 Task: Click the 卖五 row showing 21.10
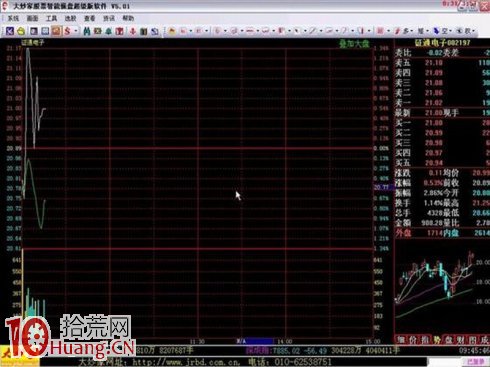442,63
